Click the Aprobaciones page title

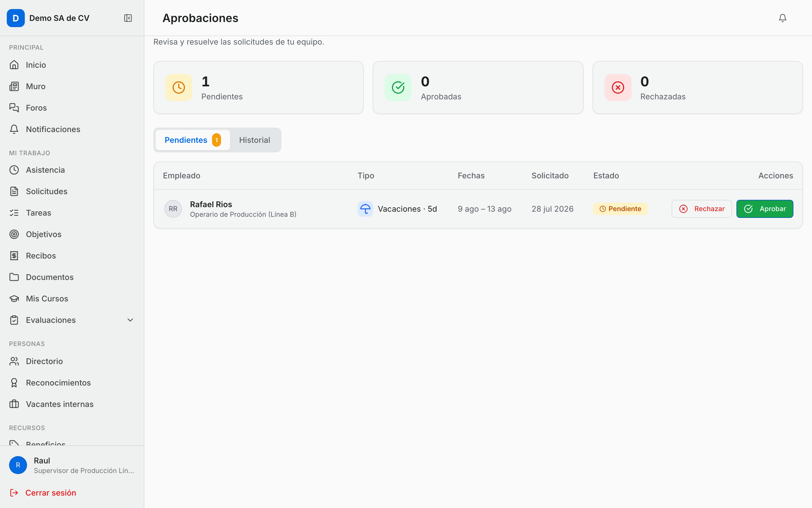200,18
